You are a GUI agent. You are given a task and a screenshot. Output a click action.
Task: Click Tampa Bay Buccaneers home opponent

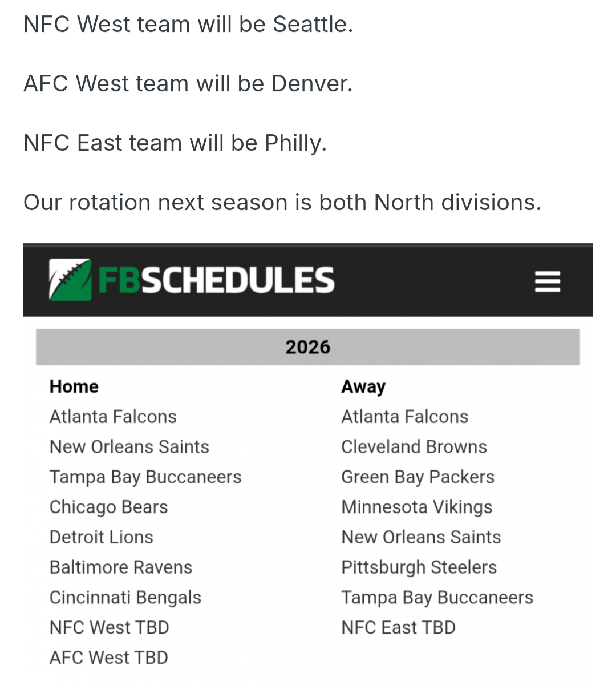[145, 477]
